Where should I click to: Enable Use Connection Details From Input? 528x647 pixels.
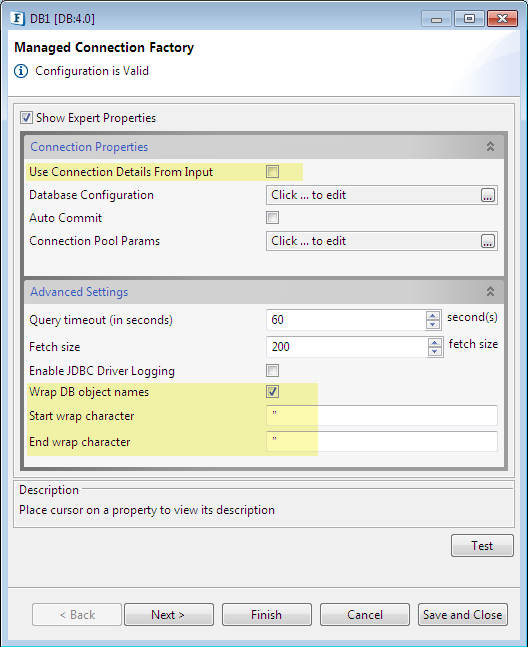pyautogui.click(x=272, y=171)
